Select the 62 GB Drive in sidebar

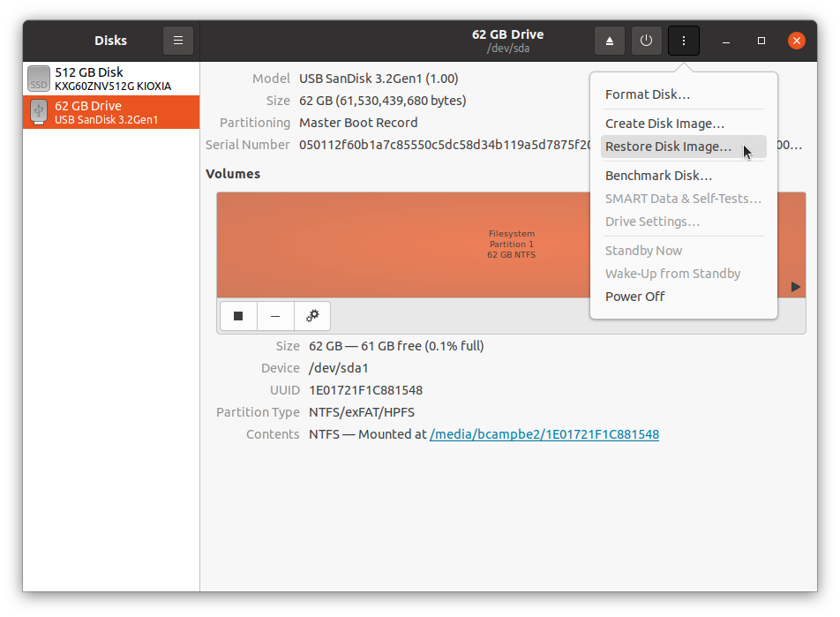pos(111,112)
